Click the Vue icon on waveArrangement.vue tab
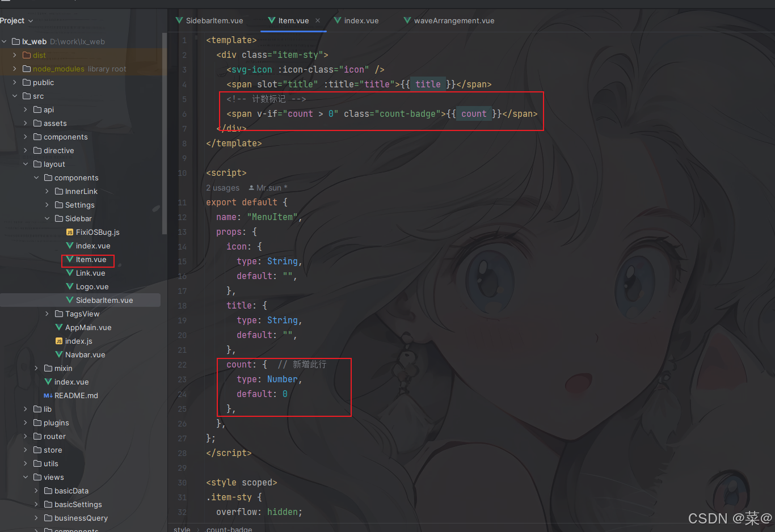Viewport: 775px width, 532px height. click(x=407, y=20)
